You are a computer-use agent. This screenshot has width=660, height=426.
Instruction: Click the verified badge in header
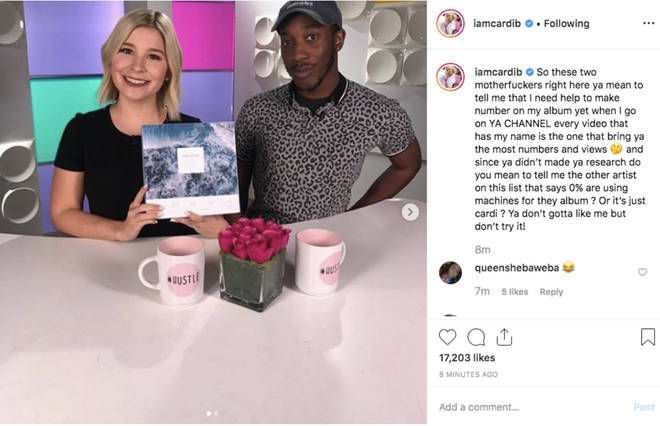pos(529,24)
